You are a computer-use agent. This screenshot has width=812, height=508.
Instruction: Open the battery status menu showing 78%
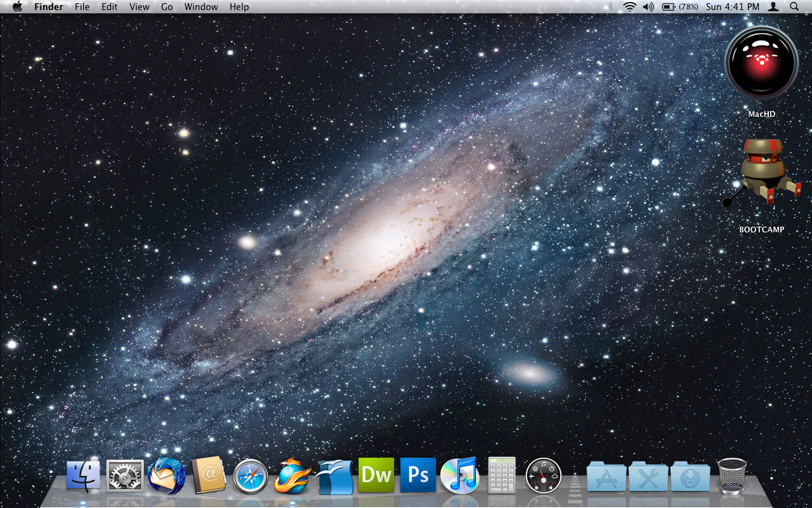tap(681, 7)
